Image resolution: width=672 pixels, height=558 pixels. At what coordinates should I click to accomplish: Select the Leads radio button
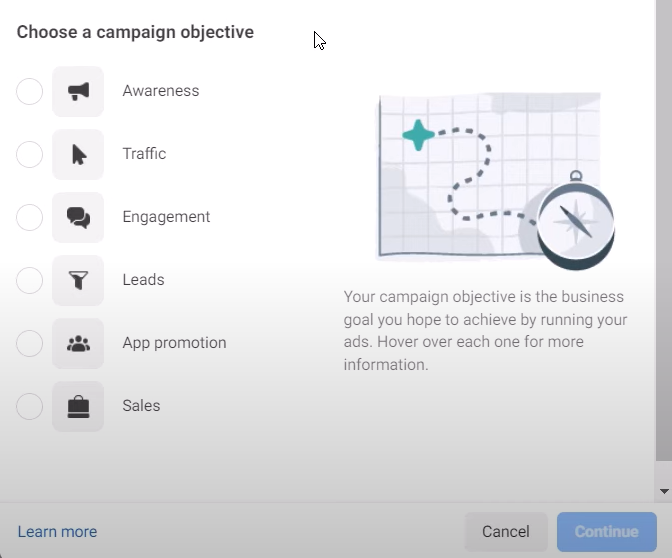tap(30, 280)
